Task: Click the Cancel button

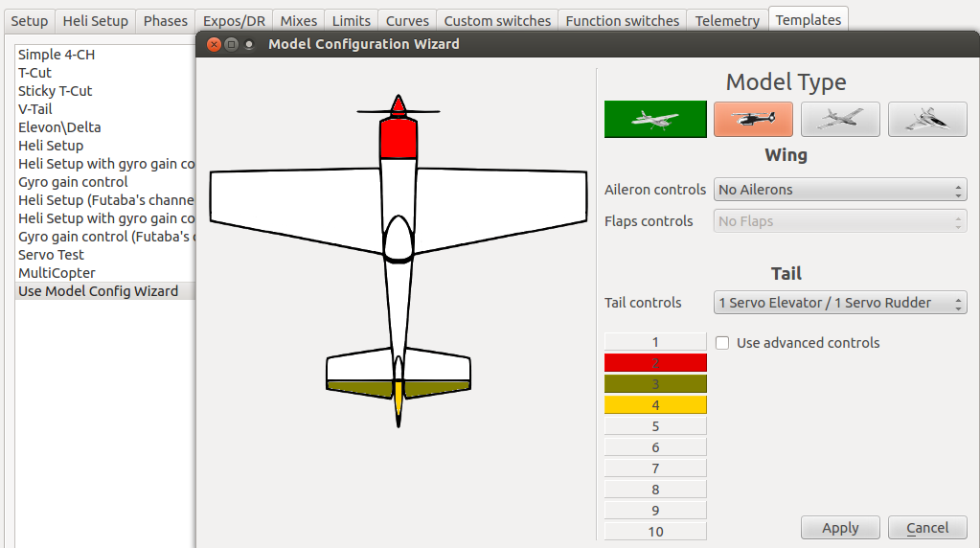Action: coord(927,528)
